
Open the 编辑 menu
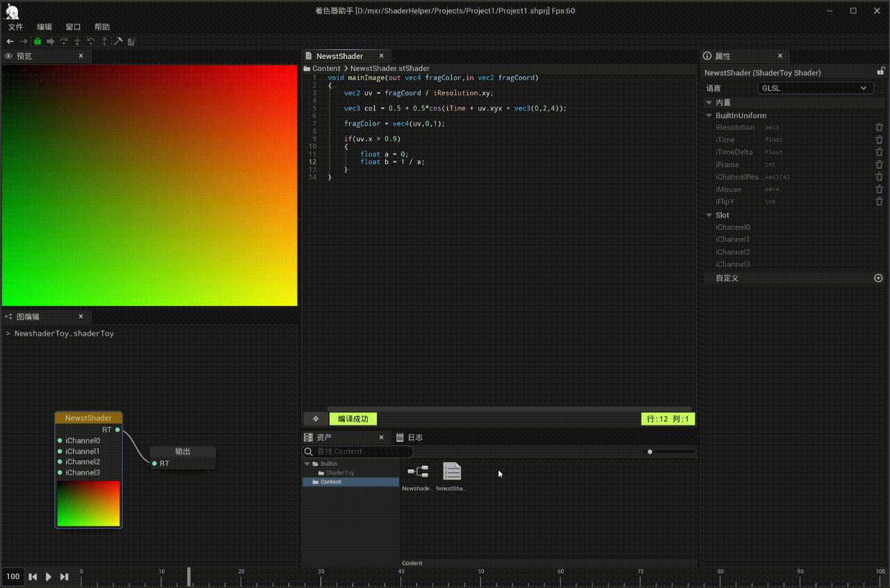[44, 27]
